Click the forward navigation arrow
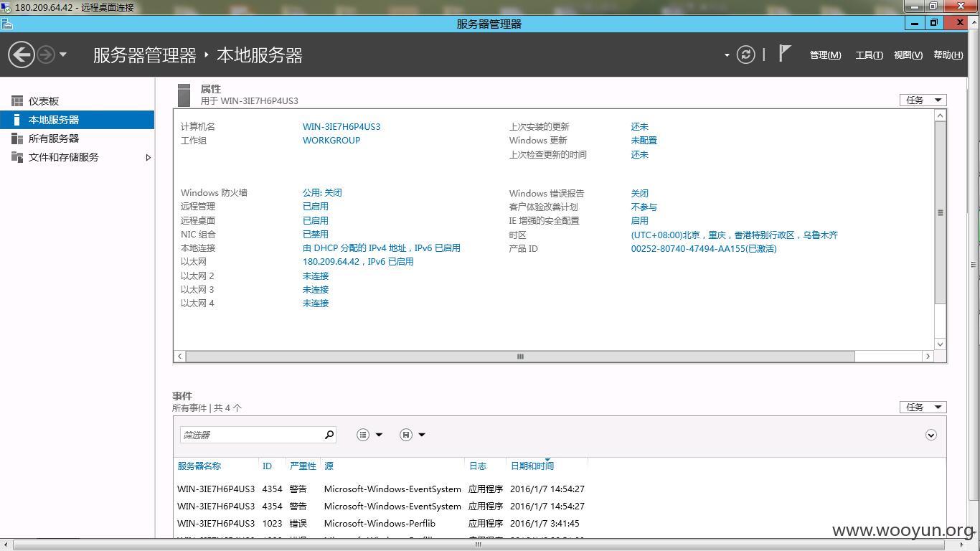980x551 pixels. [45, 55]
